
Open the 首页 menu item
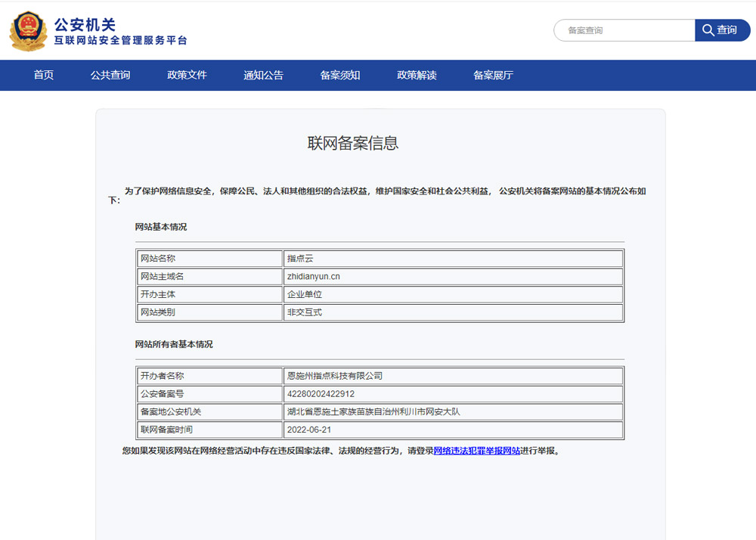pyautogui.click(x=44, y=75)
